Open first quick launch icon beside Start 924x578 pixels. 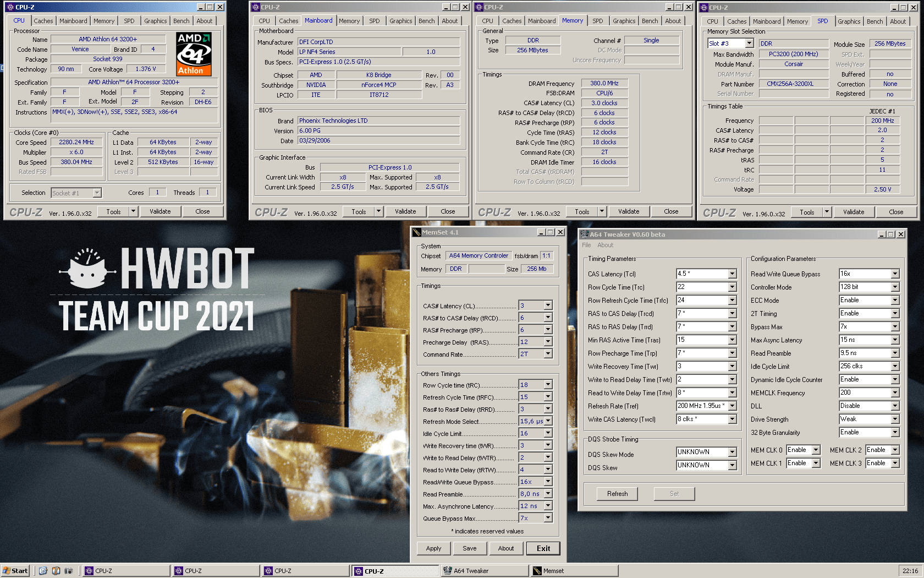43,571
